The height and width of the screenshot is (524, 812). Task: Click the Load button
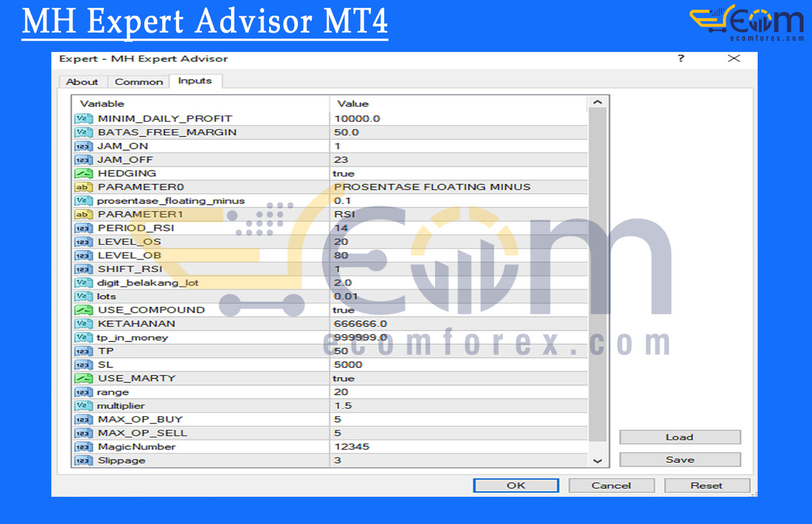[679, 437]
